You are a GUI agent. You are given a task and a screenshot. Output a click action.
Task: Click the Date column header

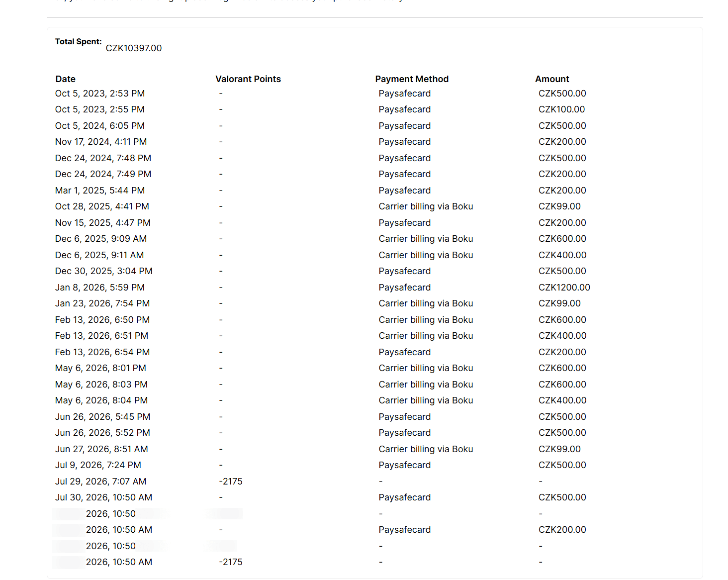(66, 79)
